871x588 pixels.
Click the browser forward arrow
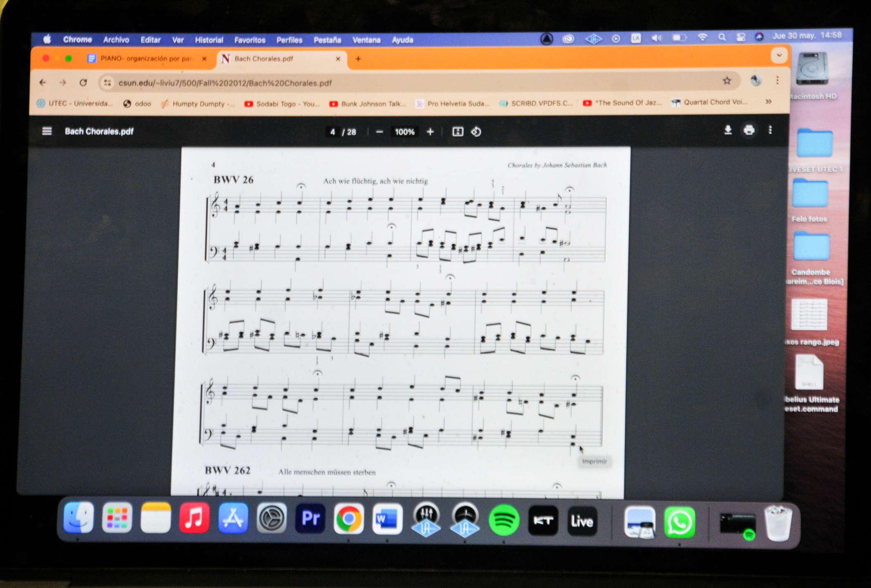(63, 83)
